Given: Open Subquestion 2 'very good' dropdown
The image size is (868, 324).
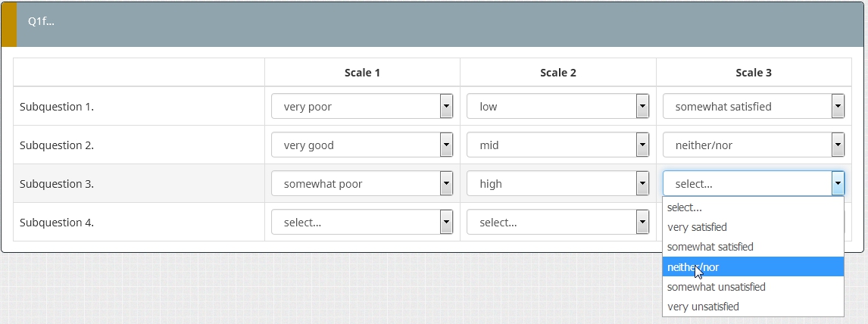Looking at the screenshot, I should (362, 145).
